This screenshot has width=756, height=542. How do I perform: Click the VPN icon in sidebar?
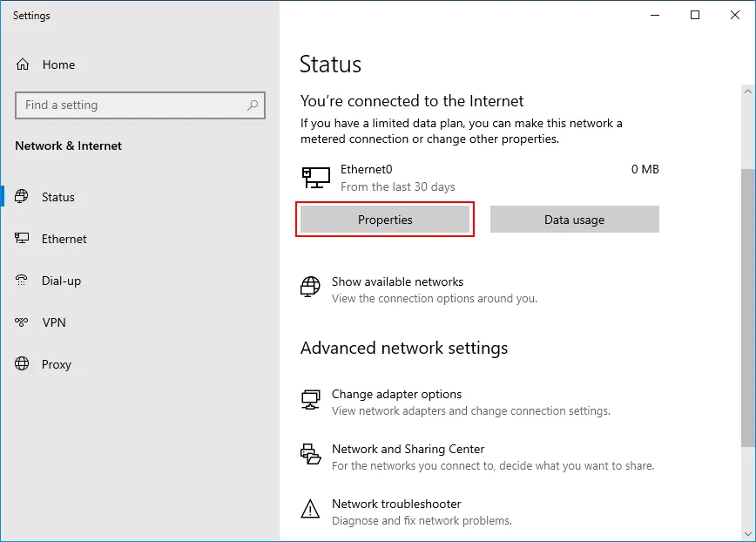point(23,322)
